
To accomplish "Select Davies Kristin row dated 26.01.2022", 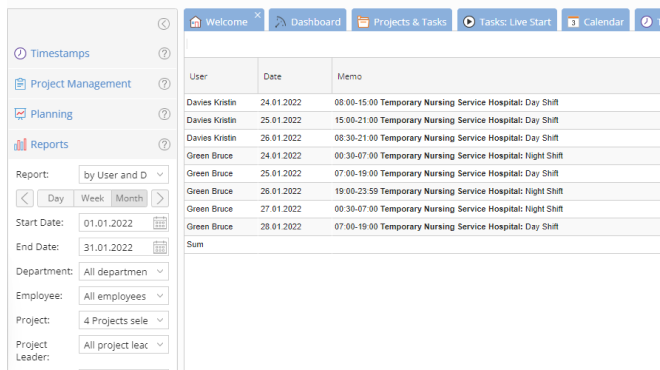I will 422,138.
